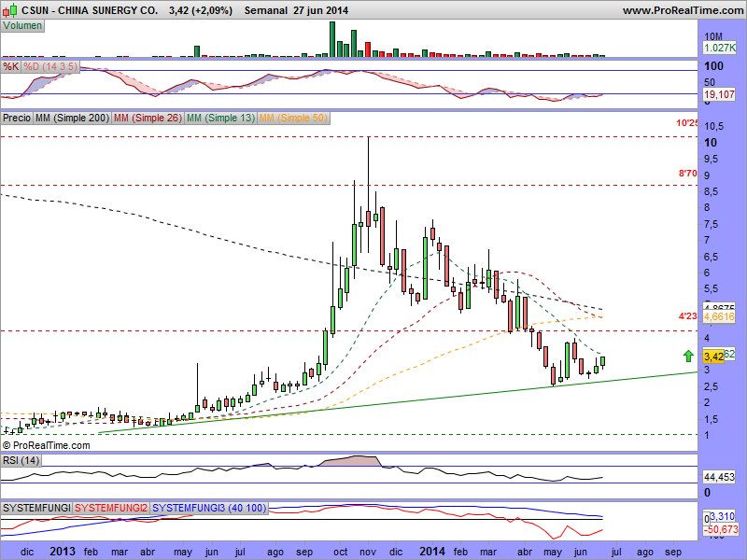Image resolution: width=747 pixels, height=560 pixels.
Task: Click the 10,5 label on price axis
Action: point(713,127)
